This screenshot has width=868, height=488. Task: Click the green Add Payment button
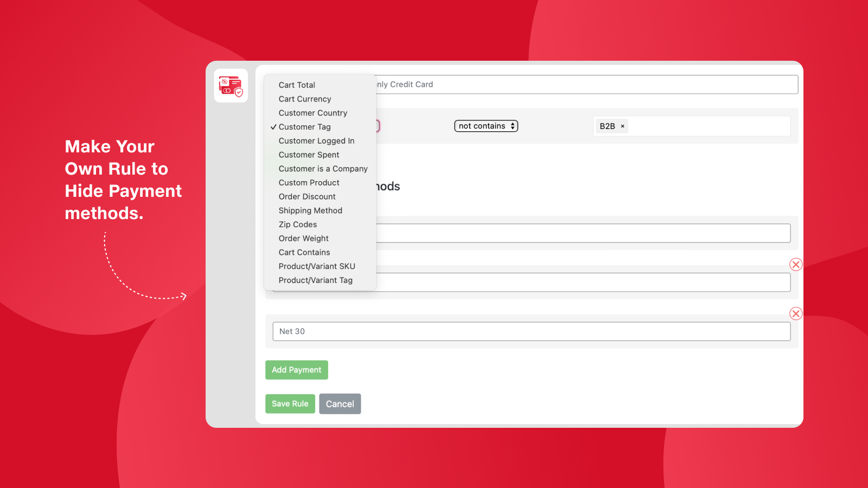296,370
